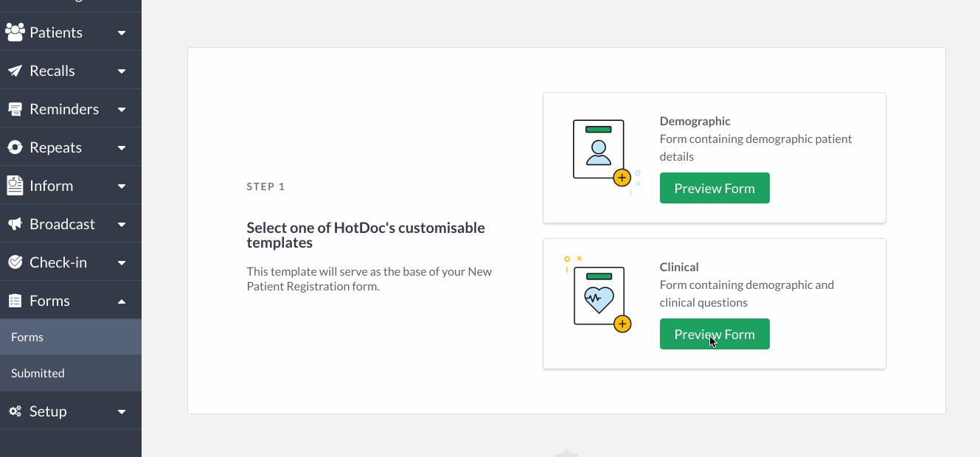Image resolution: width=980 pixels, height=457 pixels.
Task: Click the Check-in checkmark icon
Action: 15,262
